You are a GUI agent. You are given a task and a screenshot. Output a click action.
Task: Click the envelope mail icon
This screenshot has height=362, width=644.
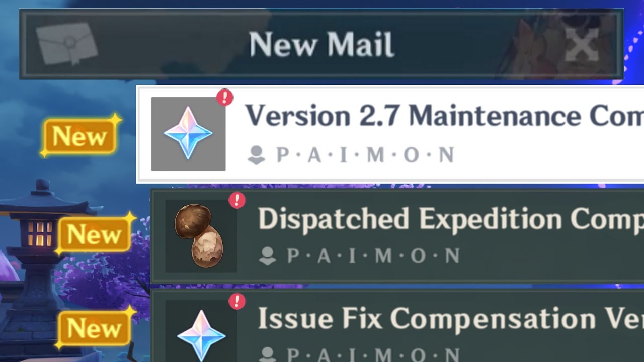coord(67,43)
